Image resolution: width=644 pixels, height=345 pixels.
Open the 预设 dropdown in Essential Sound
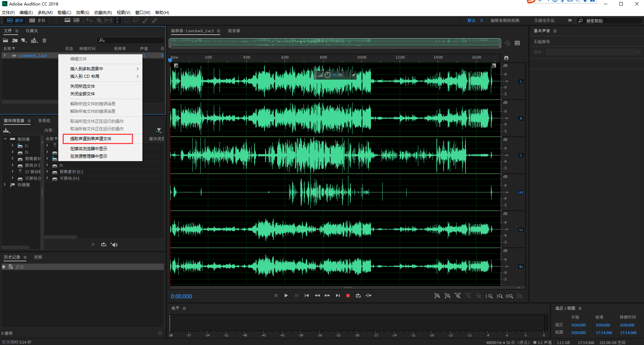pyautogui.click(x=593, y=52)
